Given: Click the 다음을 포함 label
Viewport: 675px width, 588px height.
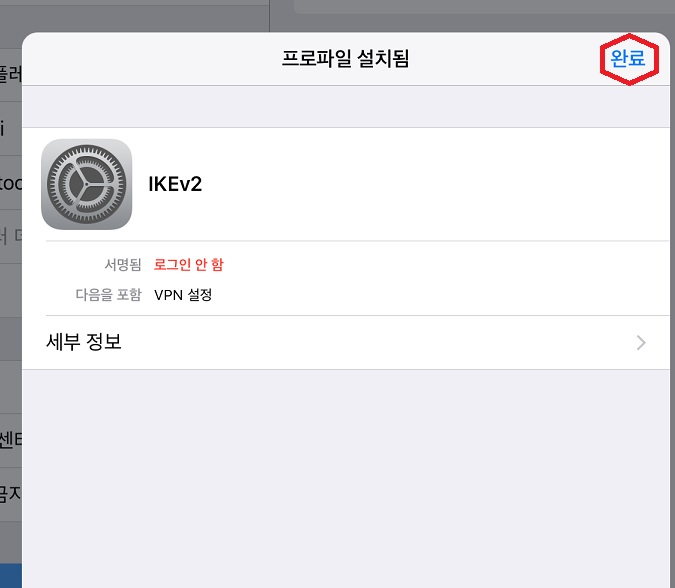Looking at the screenshot, I should coord(108,295).
